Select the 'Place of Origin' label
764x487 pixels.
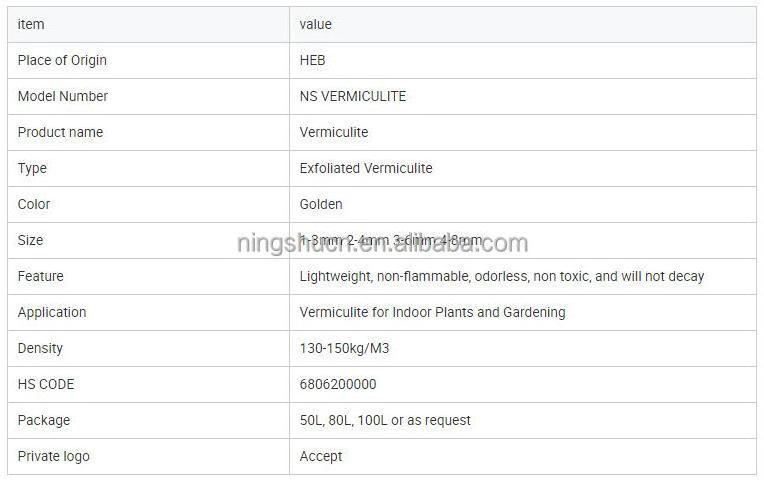click(x=62, y=60)
